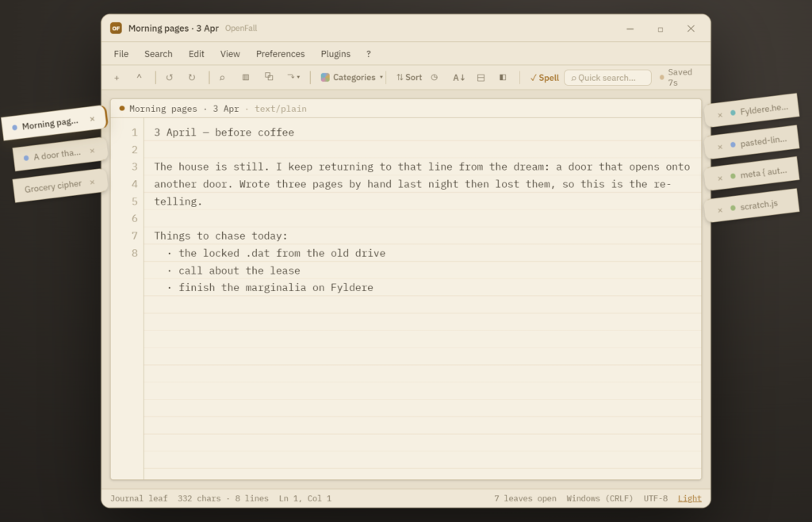
Task: Open the Search menu
Action: pos(159,54)
